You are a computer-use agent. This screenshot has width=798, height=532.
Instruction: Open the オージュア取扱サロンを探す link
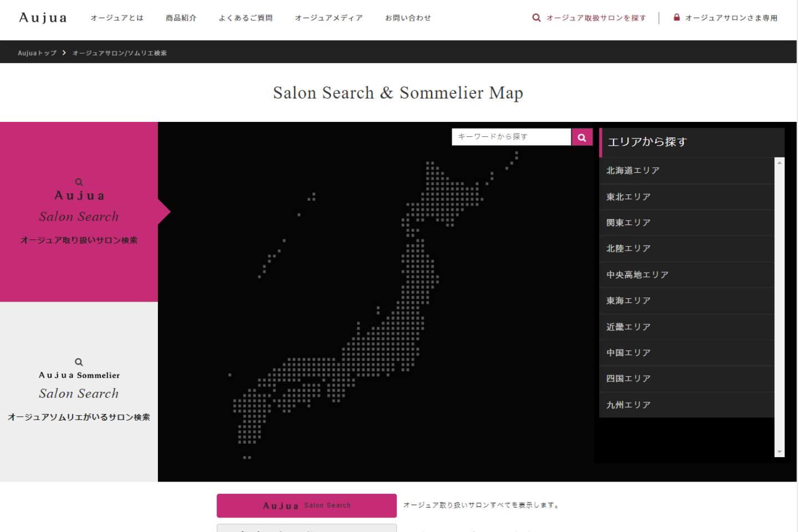[x=596, y=18]
